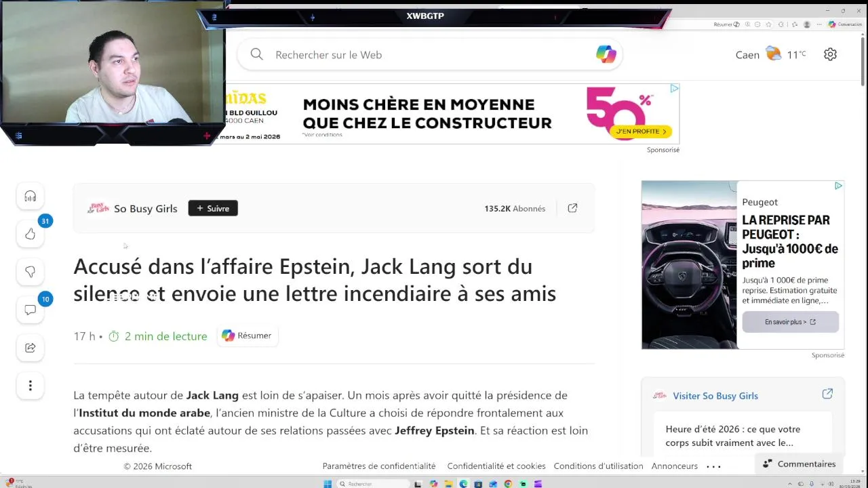The width and height of the screenshot is (868, 488).
Task: Open Confidentialité et cookies footer link
Action: (496, 466)
